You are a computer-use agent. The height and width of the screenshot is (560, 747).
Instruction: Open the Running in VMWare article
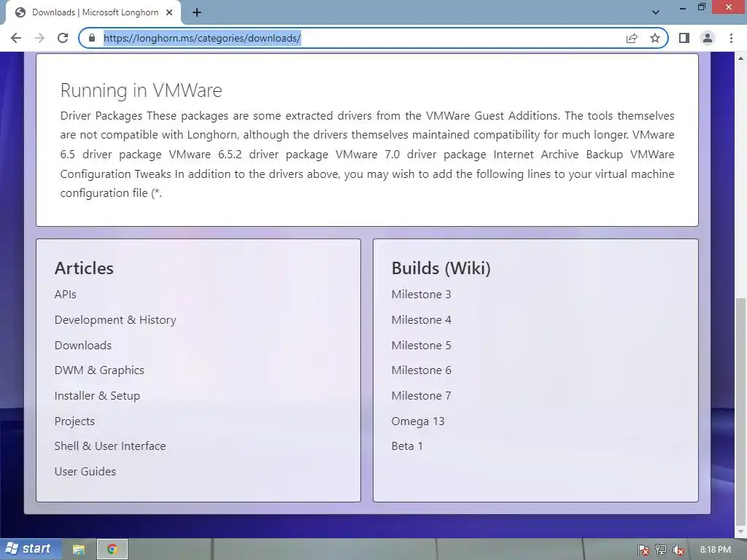coord(141,90)
